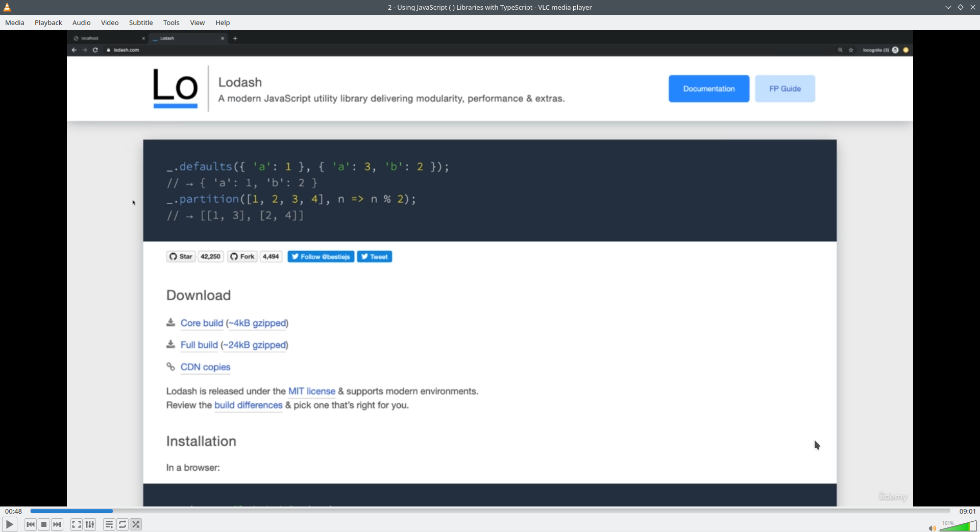This screenshot has width=980, height=532.
Task: Open the Help menu
Action: [x=223, y=22]
